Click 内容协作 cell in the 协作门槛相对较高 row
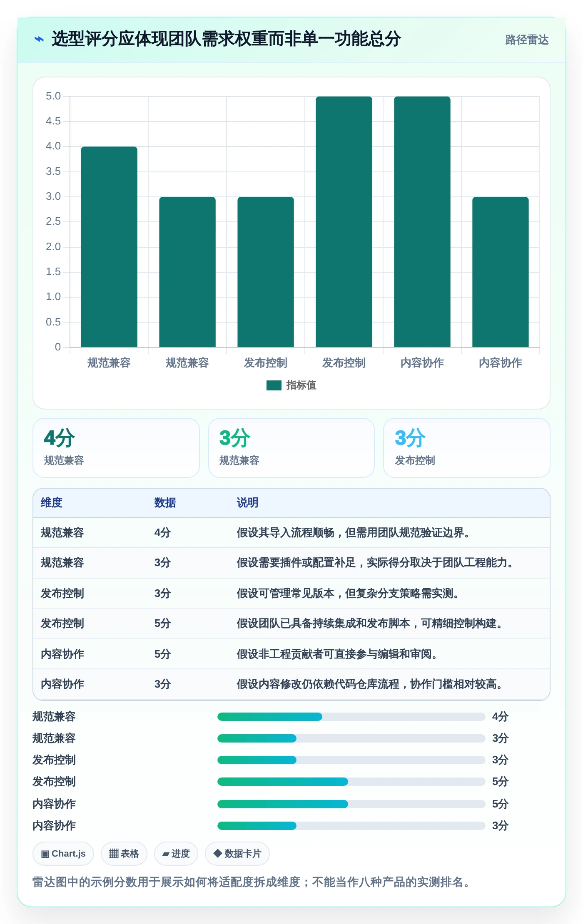Image resolution: width=583 pixels, height=924 pixels. [62, 684]
